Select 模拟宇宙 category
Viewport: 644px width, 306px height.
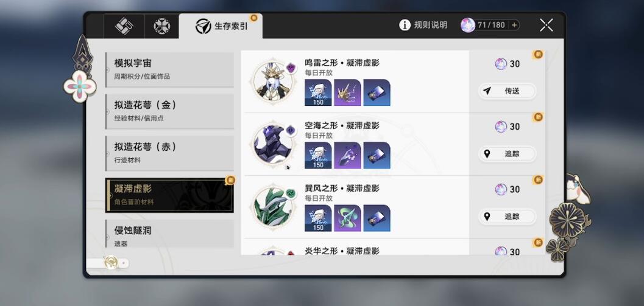coord(169,69)
